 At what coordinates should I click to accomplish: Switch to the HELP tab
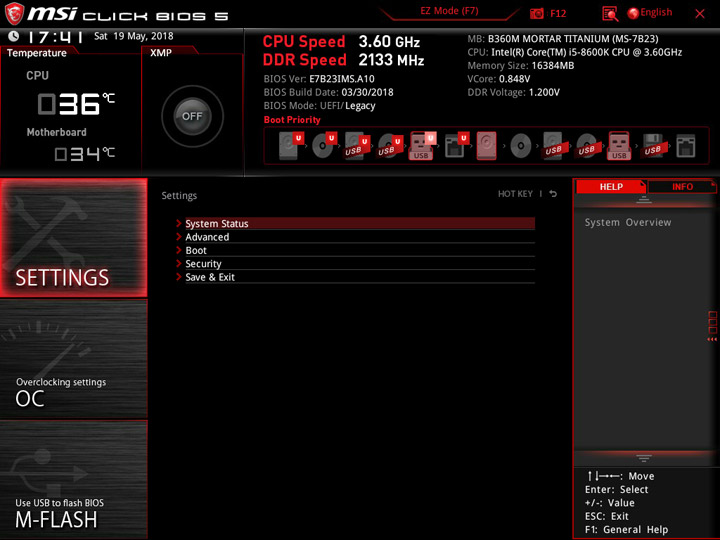coord(611,186)
